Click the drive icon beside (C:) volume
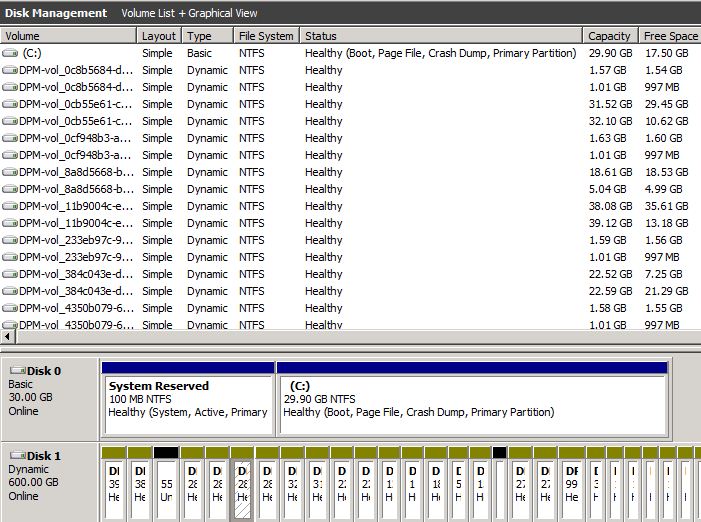701x522 pixels. 10,53
